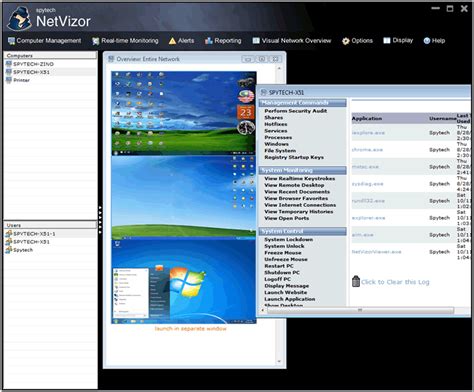Click the NetVizor spy logo
Viewport: 474px width, 392px height.
pyautogui.click(x=19, y=18)
